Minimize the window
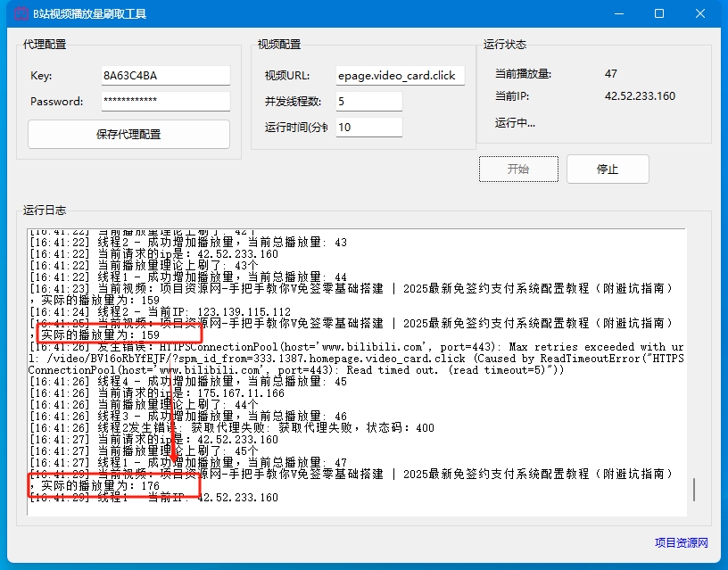The height and width of the screenshot is (570, 728). click(x=619, y=13)
